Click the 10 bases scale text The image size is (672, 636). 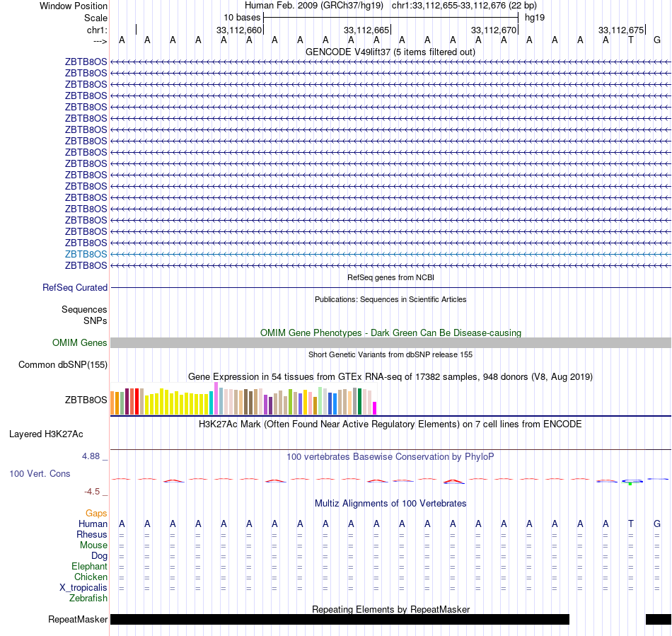click(242, 18)
